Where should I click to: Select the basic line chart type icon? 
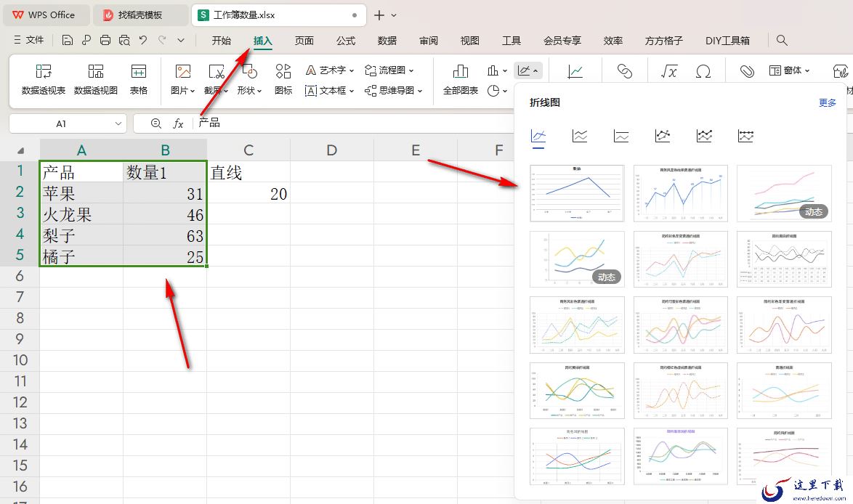tap(538, 136)
